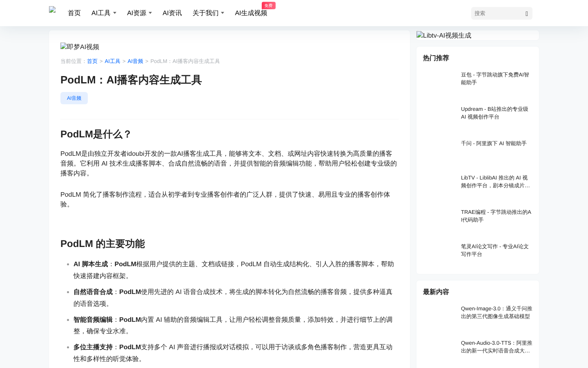The height and width of the screenshot is (368, 588).
Task: Click the 最新内容 heading
Action: [436, 292]
